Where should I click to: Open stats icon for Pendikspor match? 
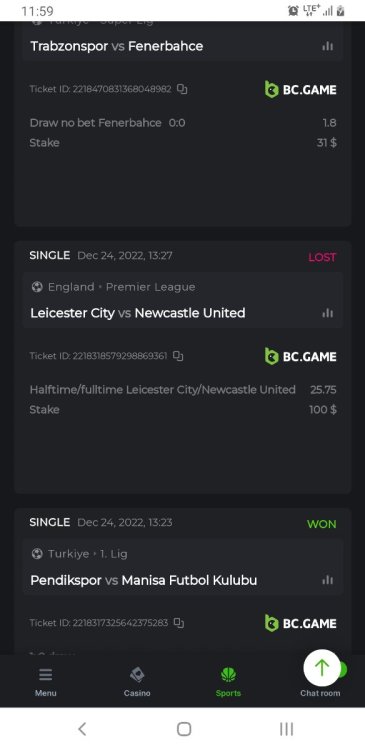coord(328,580)
